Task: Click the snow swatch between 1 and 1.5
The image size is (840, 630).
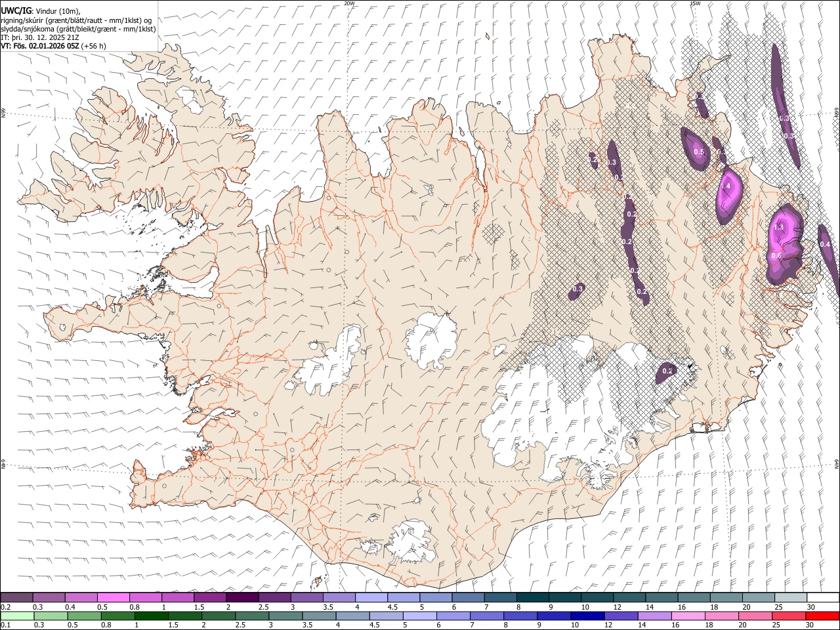Action: coord(177,597)
